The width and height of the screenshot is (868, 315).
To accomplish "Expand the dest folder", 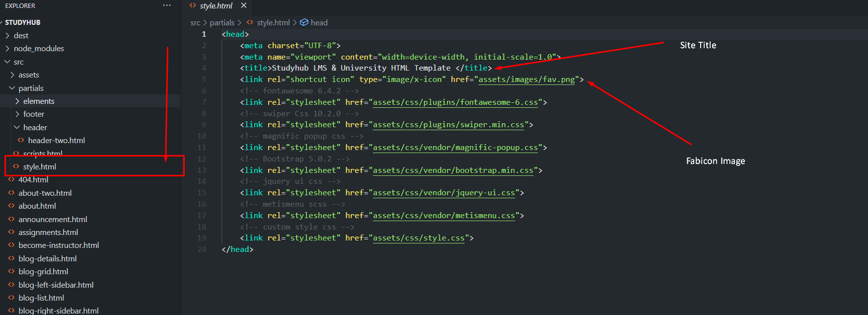I will [21, 35].
